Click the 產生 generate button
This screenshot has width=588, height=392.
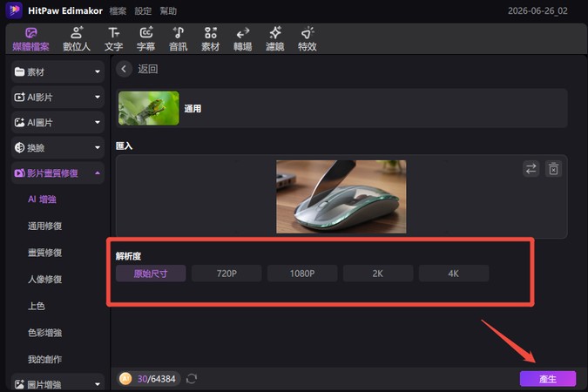(x=548, y=379)
